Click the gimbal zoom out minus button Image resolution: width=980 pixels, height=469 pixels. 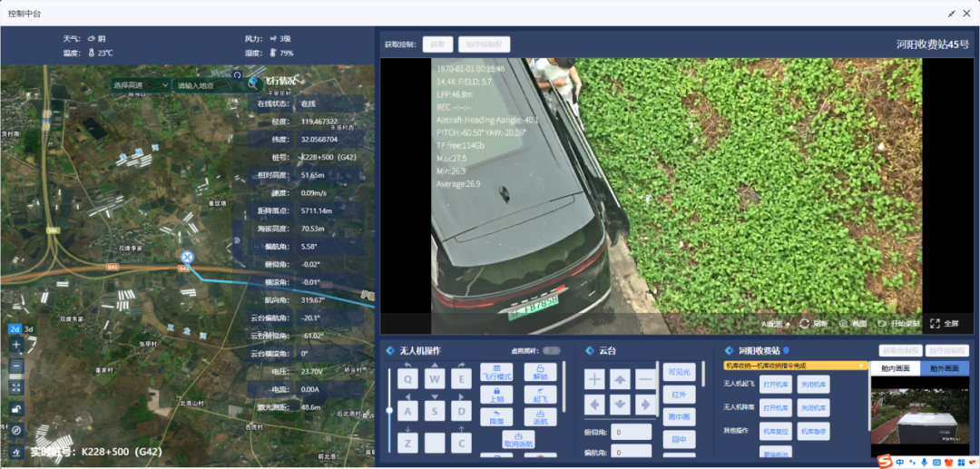coord(645,379)
